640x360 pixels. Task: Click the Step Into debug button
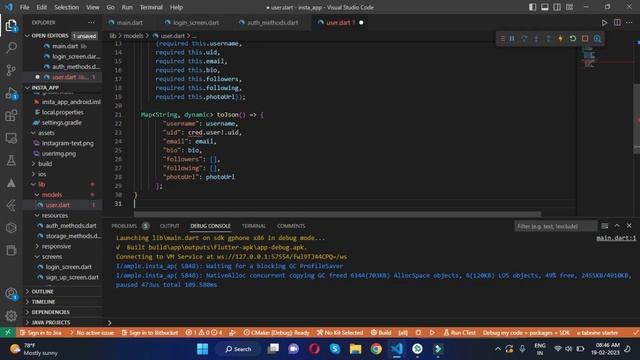click(x=536, y=39)
